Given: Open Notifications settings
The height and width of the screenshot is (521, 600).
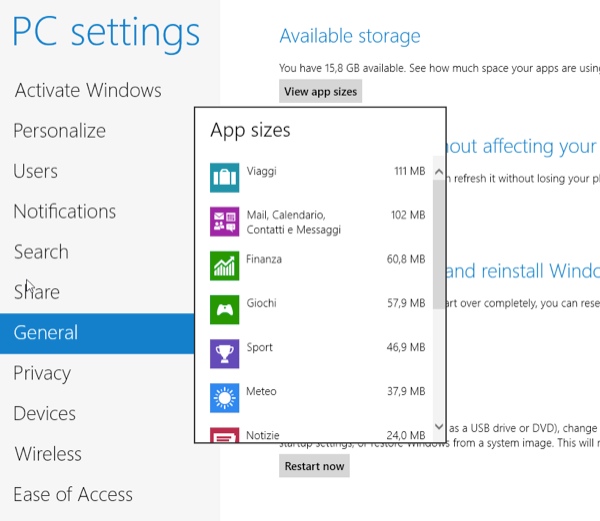Looking at the screenshot, I should pyautogui.click(x=65, y=212).
